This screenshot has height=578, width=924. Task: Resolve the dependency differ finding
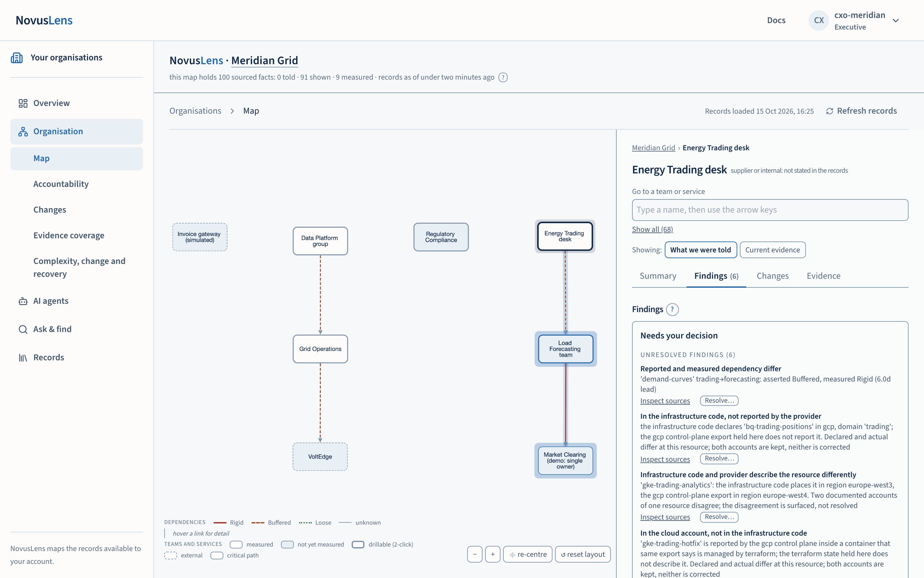[719, 401]
